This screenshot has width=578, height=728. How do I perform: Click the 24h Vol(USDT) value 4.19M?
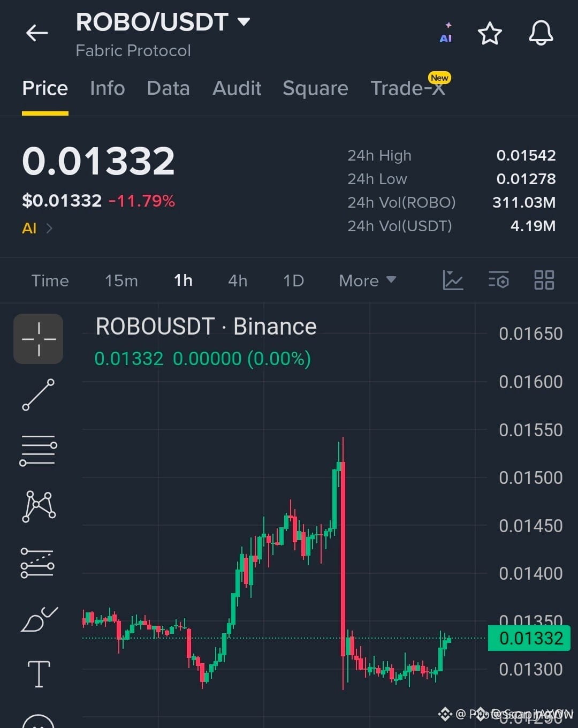(x=533, y=226)
